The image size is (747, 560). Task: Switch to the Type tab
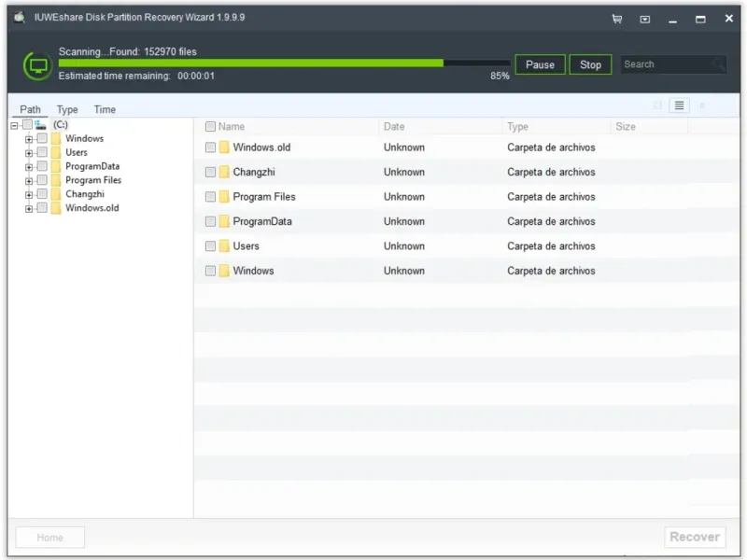(67, 109)
